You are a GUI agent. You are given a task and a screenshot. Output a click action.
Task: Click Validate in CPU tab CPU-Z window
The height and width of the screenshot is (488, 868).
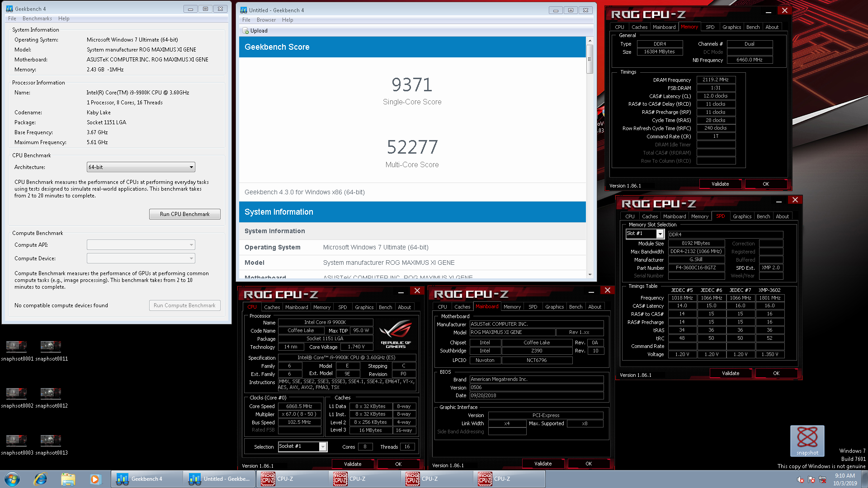(x=353, y=464)
